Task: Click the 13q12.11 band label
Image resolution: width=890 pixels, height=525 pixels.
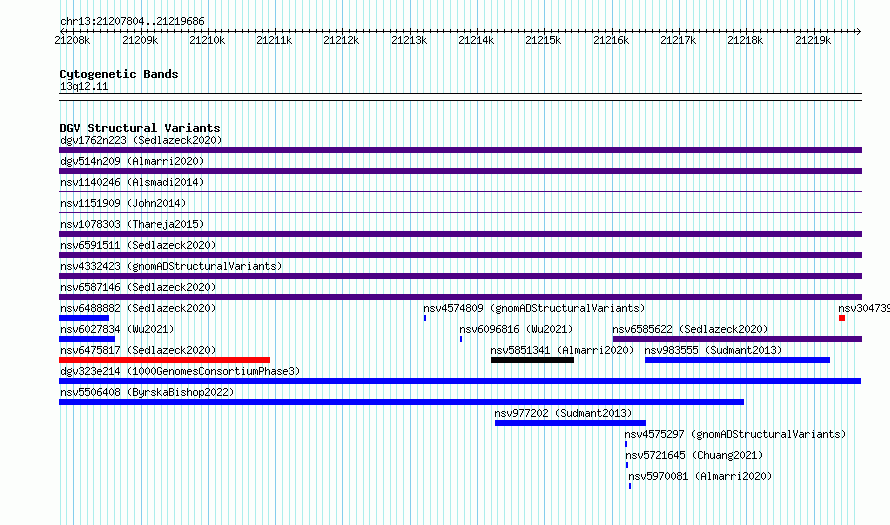Action: tap(84, 86)
